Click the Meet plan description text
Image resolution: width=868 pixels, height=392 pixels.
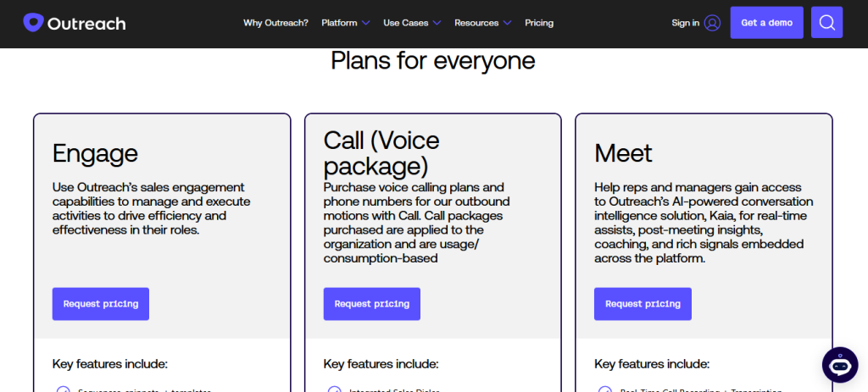tap(704, 223)
